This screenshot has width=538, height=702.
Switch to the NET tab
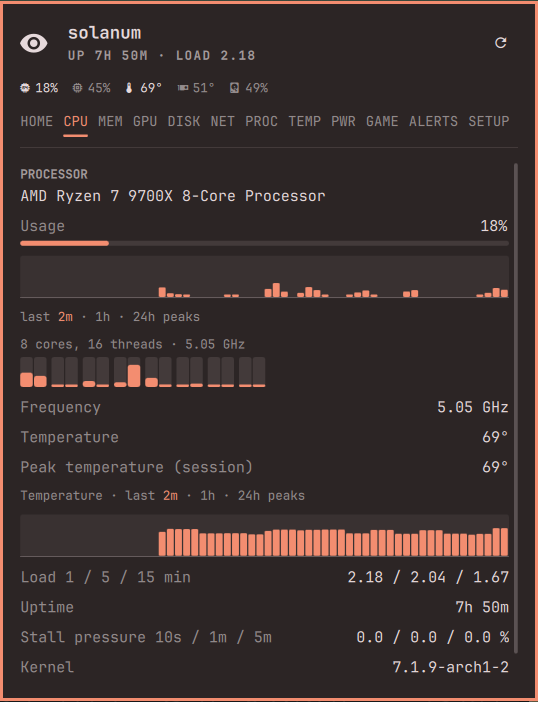tap(222, 121)
